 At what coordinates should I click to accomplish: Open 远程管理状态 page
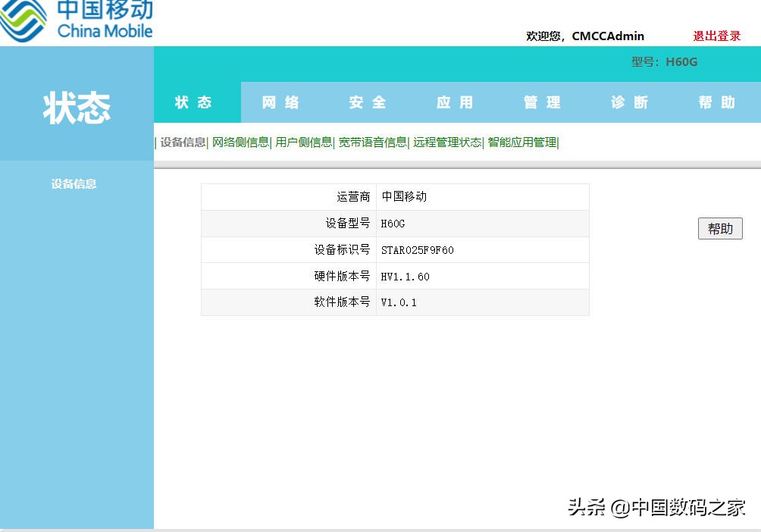point(447,142)
